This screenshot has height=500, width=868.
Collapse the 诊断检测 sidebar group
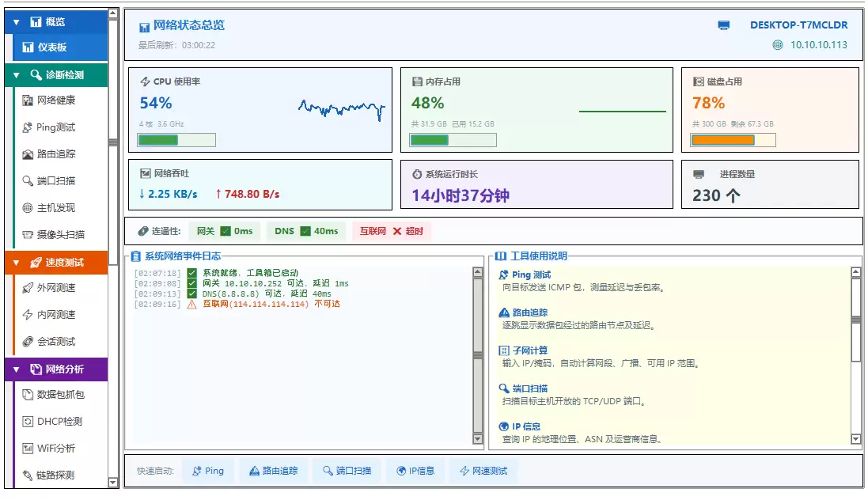pos(17,74)
